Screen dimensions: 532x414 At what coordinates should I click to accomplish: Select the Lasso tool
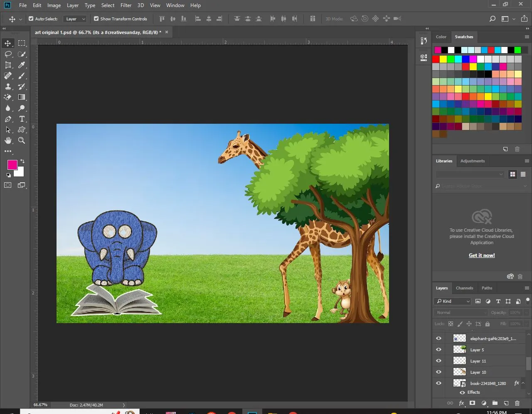pyautogui.click(x=8, y=54)
